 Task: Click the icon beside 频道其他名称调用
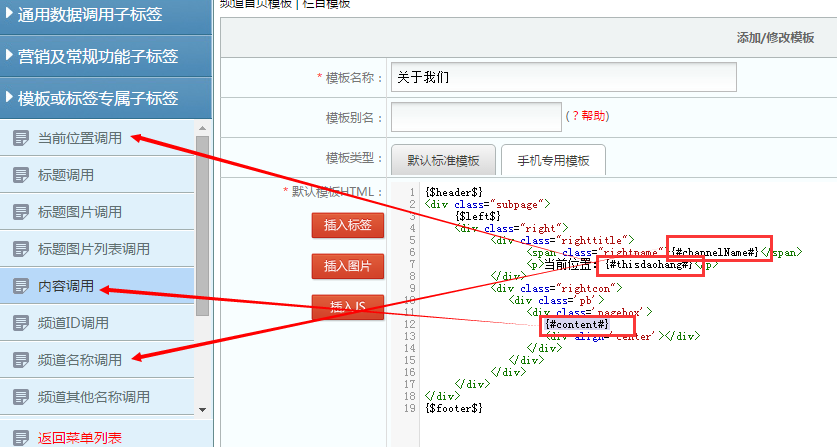[20, 397]
